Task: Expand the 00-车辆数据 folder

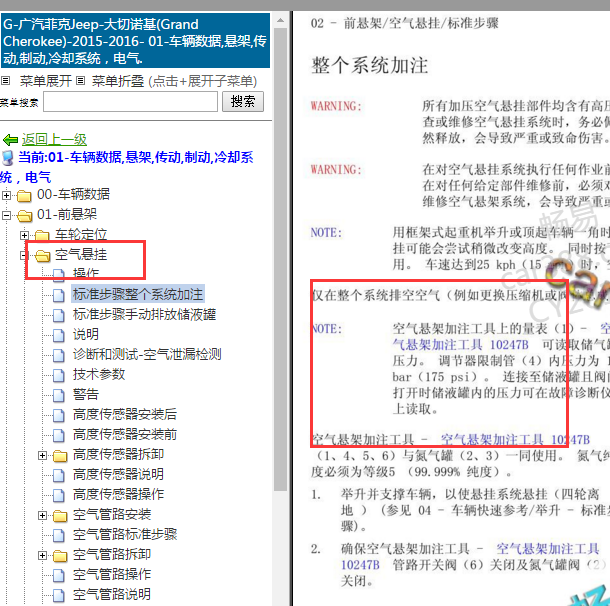Action: [6, 195]
